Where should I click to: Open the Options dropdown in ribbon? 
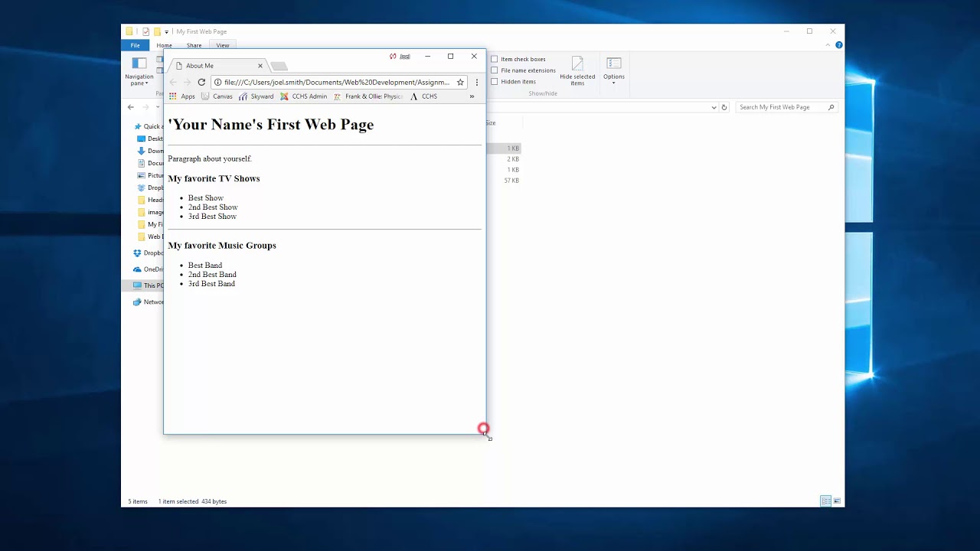(x=613, y=70)
